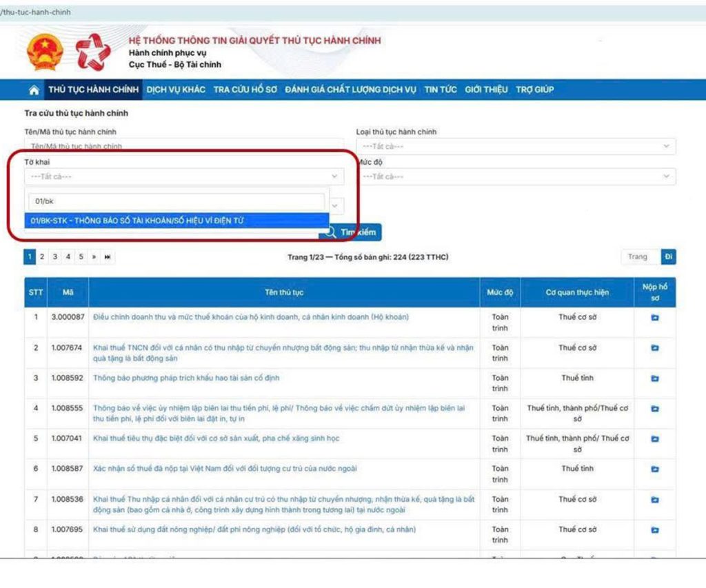706x588 pixels.
Task: Click the red star ribbon logo
Action: coord(92,52)
